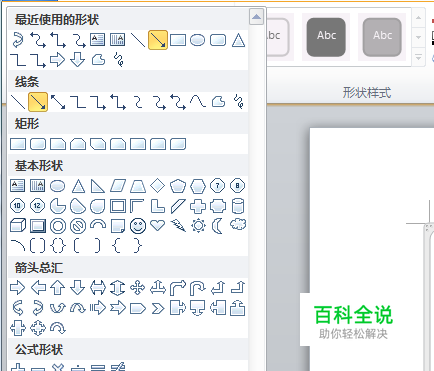Insert the pentagon arrow shape
Image resolution: width=434 pixels, height=371 pixels.
pos(138,308)
